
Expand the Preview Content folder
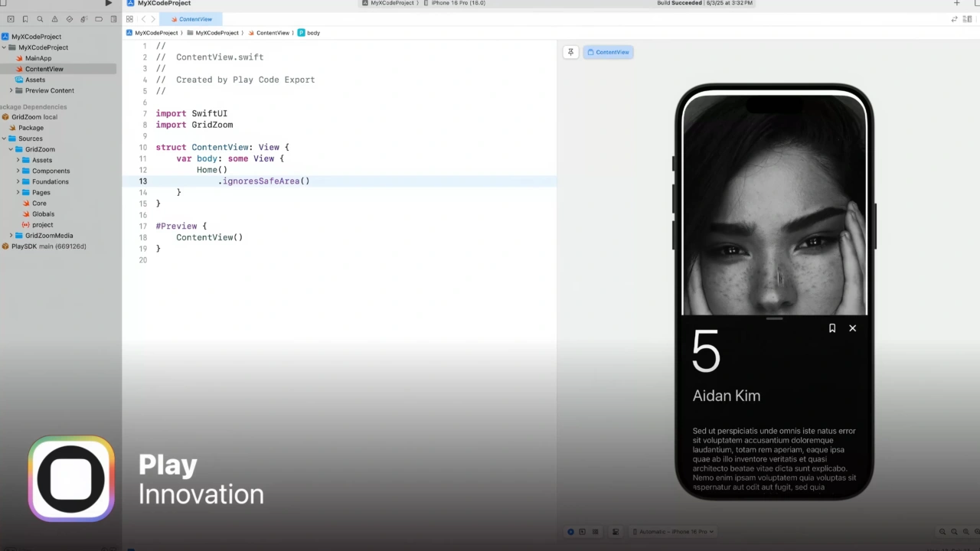[11, 90]
